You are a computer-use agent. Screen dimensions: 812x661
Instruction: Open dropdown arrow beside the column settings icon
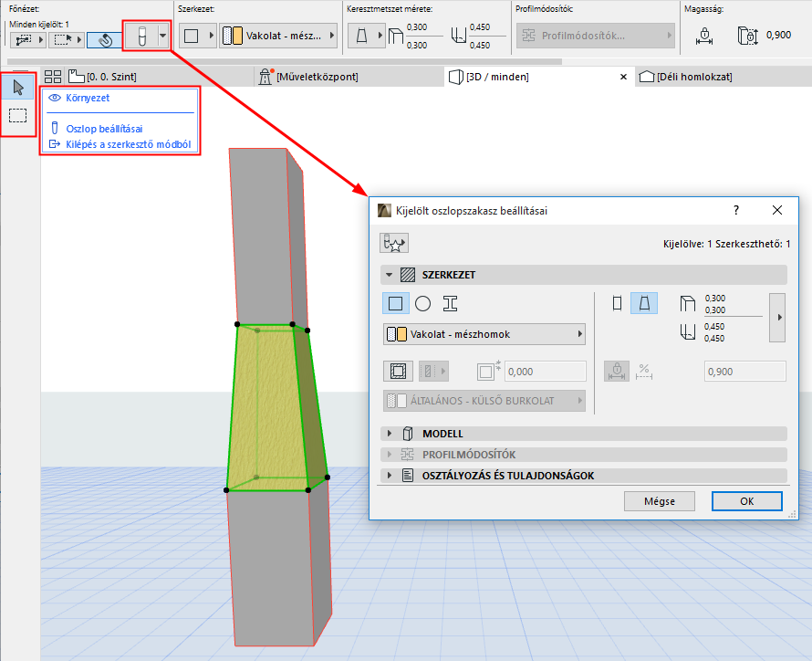(x=163, y=36)
